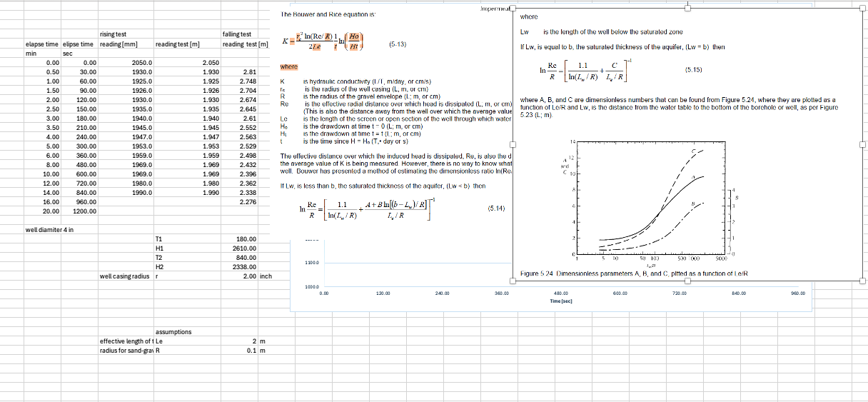
Task: Click the "Time [sec]" chart axis title
Action: pyautogui.click(x=560, y=302)
